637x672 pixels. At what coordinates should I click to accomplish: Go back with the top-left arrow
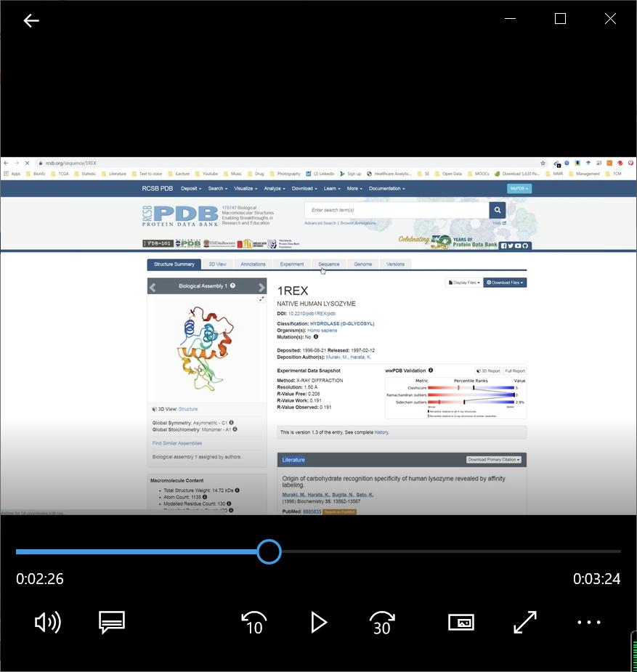(31, 20)
